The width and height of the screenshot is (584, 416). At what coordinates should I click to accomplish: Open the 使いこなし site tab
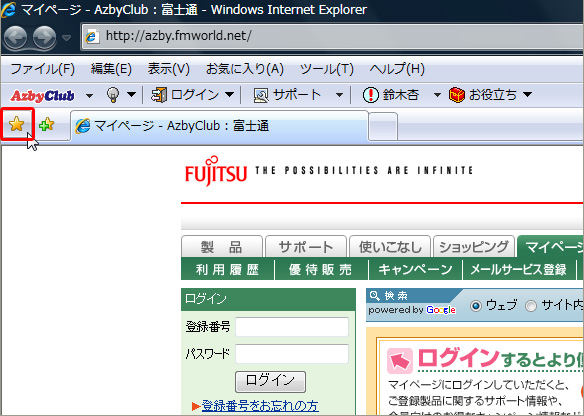(x=390, y=247)
